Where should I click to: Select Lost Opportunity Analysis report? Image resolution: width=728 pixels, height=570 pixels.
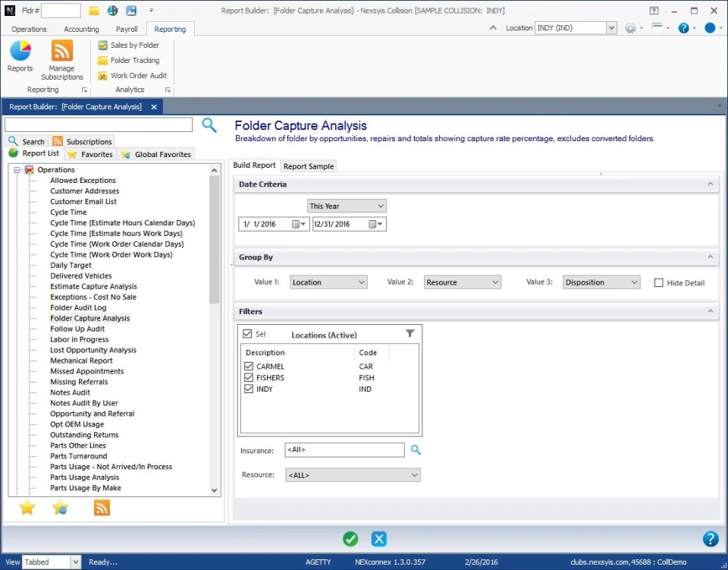tap(93, 351)
